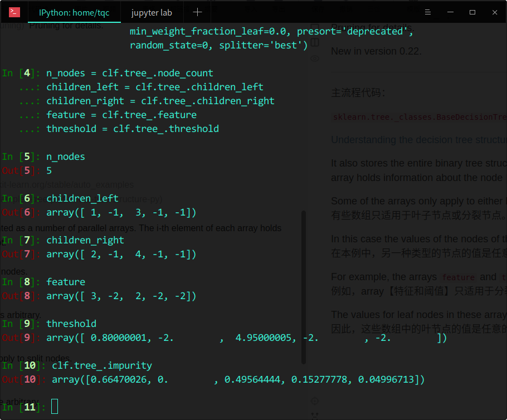
Task: Click the line 'feature = clf.tree_.feature'
Action: (x=121, y=115)
